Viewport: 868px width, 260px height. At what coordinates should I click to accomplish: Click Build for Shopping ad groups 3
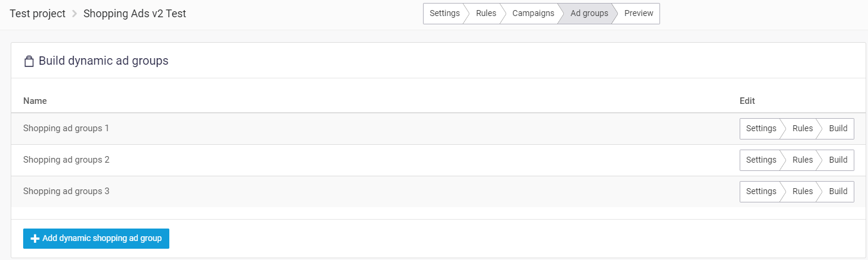tap(838, 192)
